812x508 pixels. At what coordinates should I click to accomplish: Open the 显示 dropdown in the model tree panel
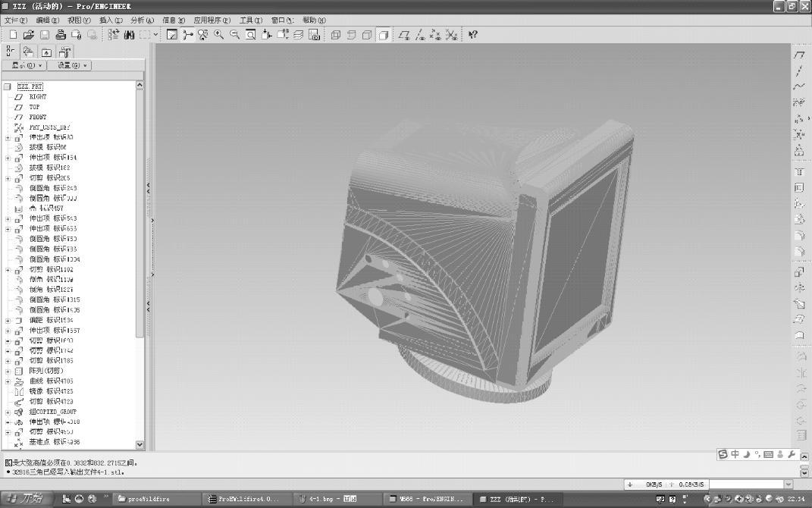pyautogui.click(x=24, y=65)
